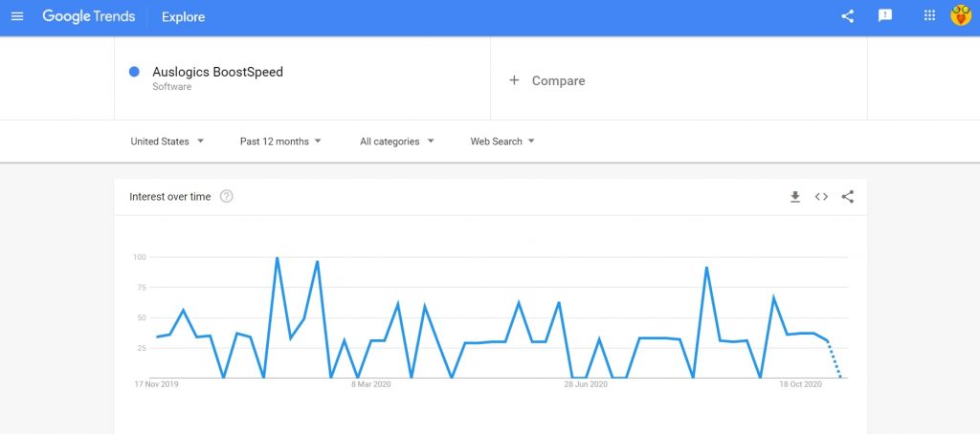Screen dimensions: 980x434
Task: Click the help icon beside Interest over time
Action: (226, 197)
